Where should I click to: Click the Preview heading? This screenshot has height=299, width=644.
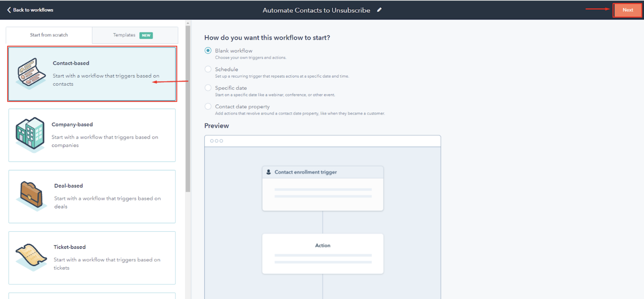coord(217,126)
